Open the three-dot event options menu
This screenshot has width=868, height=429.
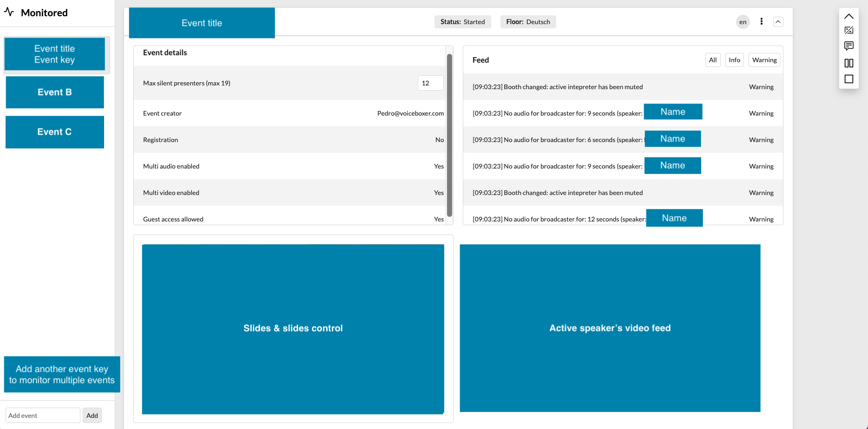click(x=761, y=21)
